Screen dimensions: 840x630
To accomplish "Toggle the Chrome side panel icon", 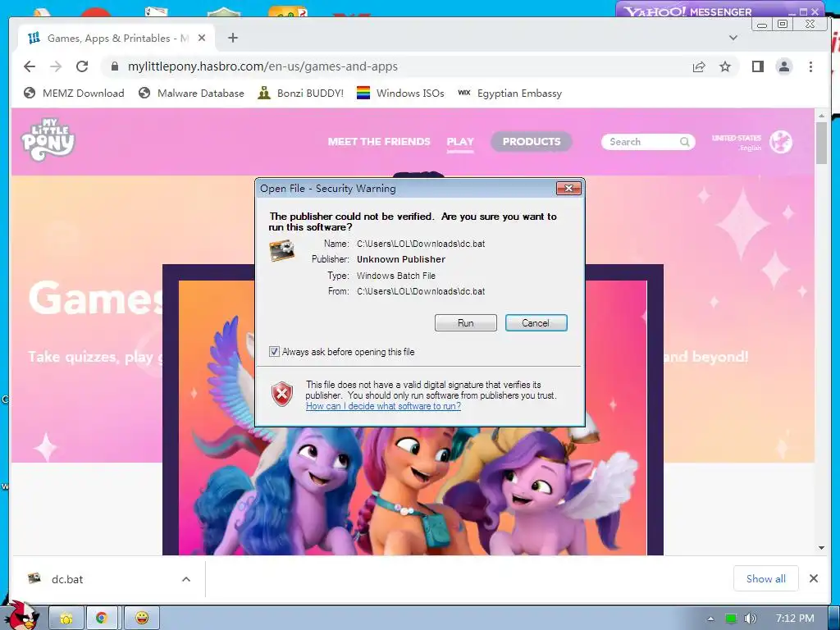I will click(757, 66).
